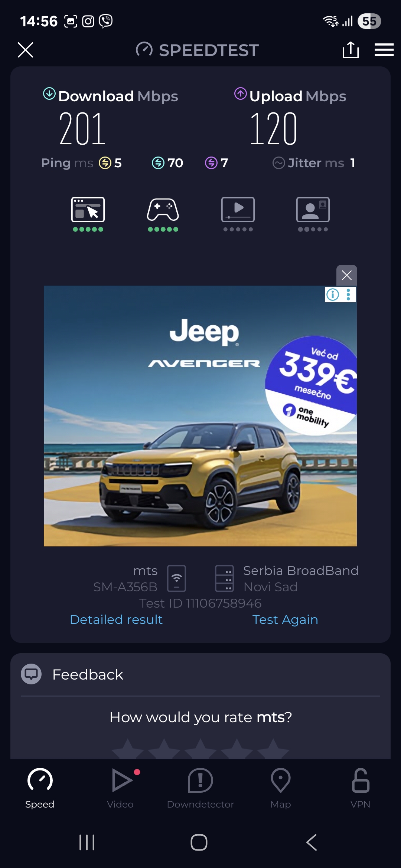Tap the video streaming quality icon
The height and width of the screenshot is (868, 401).
(238, 210)
